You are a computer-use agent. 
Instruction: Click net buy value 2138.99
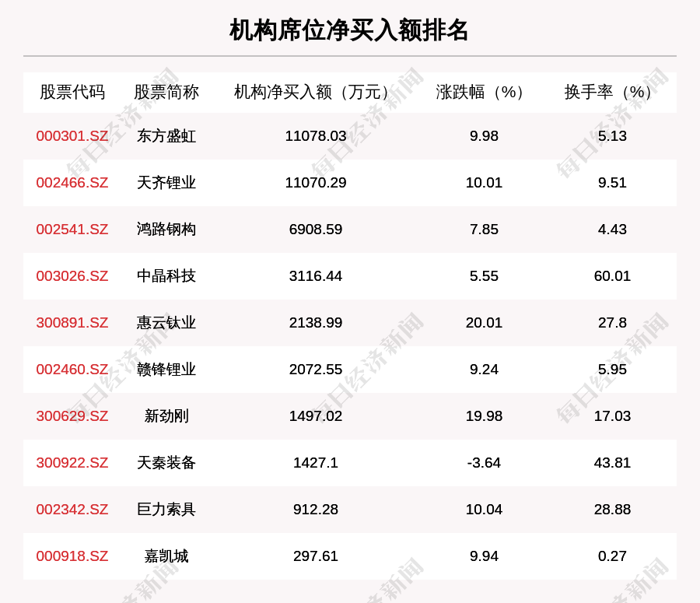[x=316, y=322]
